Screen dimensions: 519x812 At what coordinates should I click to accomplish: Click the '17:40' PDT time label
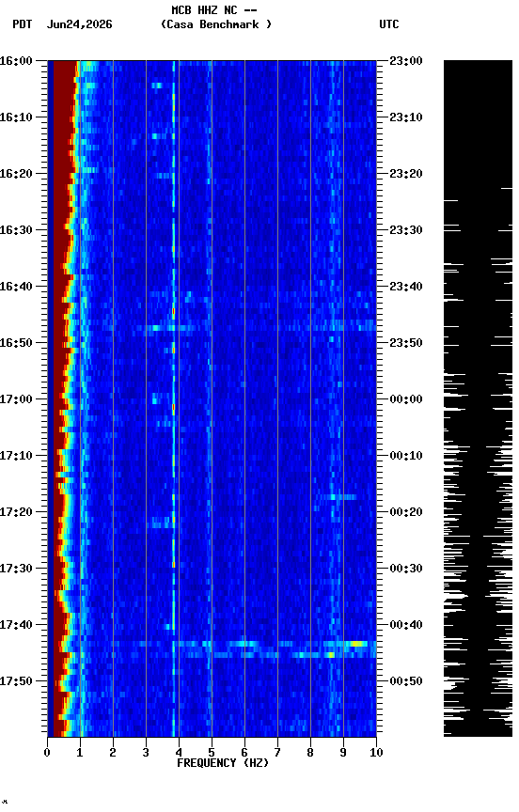[16, 625]
